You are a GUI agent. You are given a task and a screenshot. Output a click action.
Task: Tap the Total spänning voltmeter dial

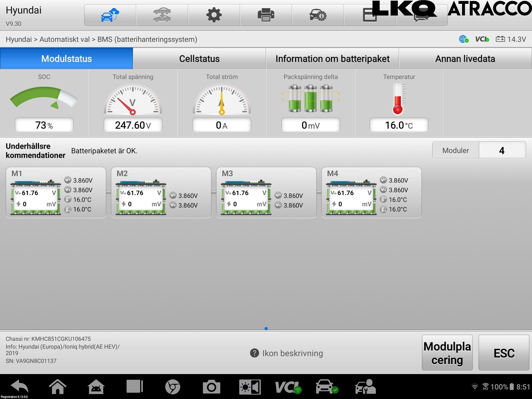[x=133, y=99]
